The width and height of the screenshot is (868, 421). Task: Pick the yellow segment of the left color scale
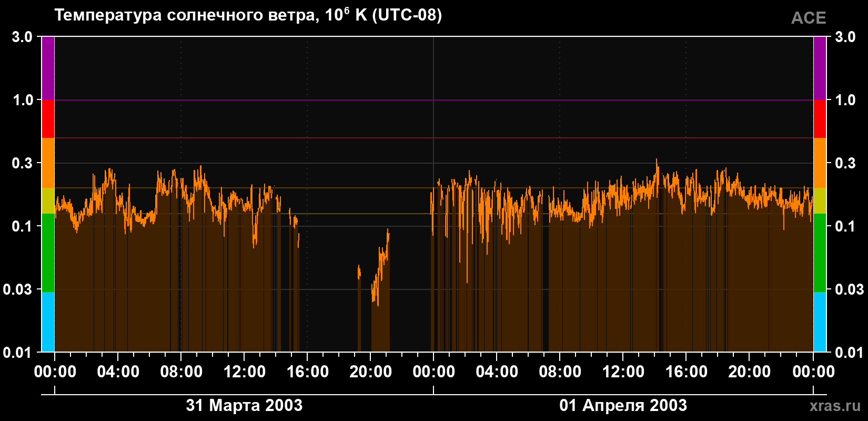click(48, 201)
